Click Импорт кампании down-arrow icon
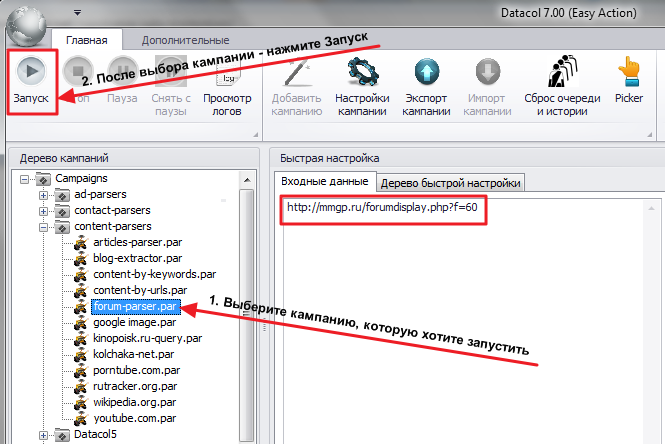Viewport: 665px width, 444px height. (487, 71)
